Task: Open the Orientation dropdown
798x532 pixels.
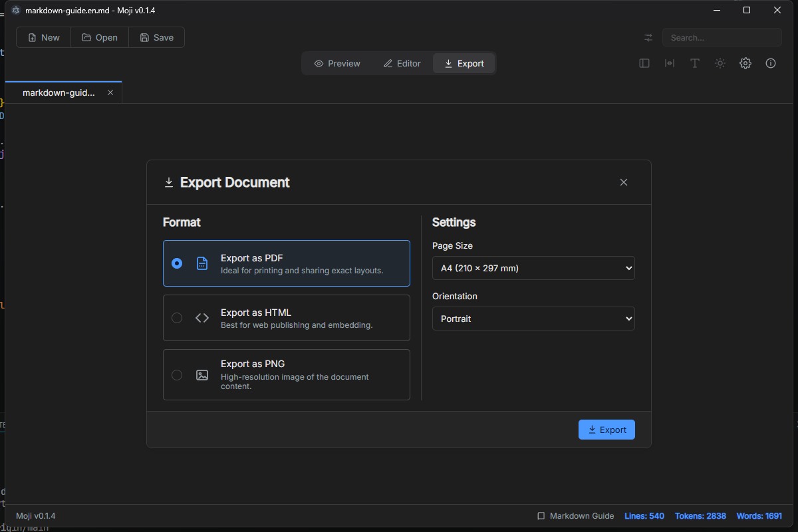Action: pos(533,319)
